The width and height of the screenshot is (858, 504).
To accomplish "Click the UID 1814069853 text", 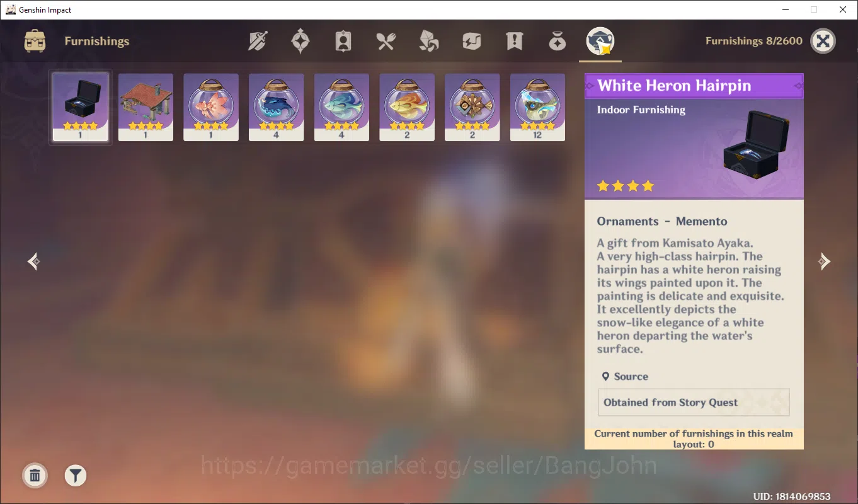I will (x=792, y=496).
